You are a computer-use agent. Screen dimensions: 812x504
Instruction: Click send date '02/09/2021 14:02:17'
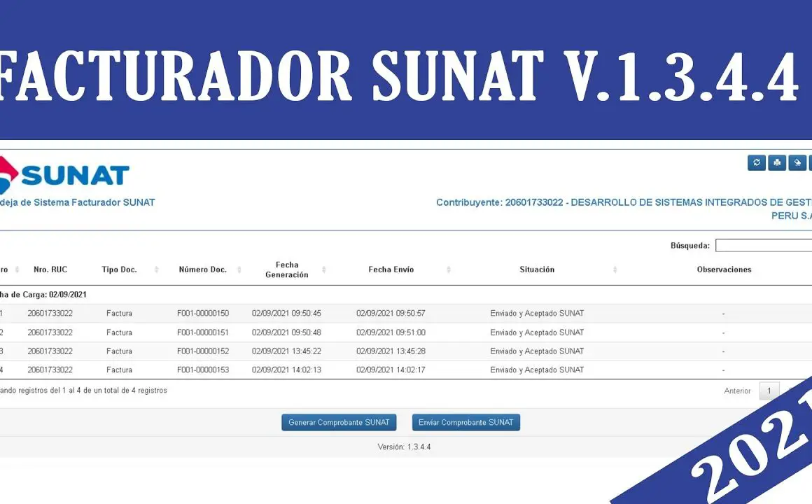pos(391,370)
